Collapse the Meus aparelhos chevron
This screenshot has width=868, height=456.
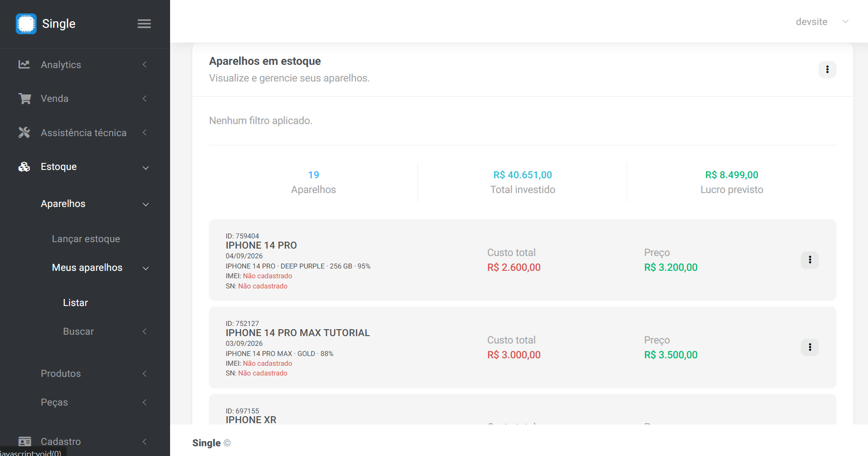(x=146, y=268)
